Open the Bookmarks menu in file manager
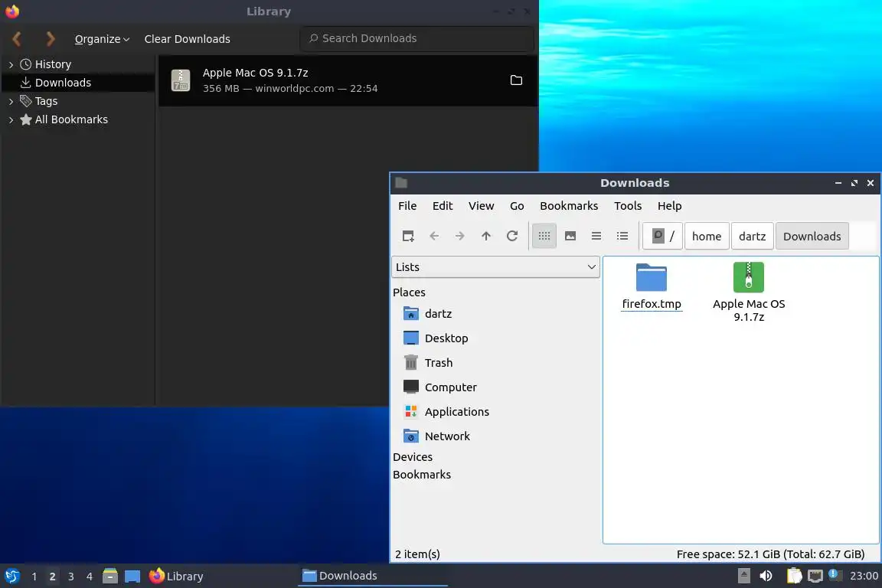The width and height of the screenshot is (882, 588). tap(569, 206)
